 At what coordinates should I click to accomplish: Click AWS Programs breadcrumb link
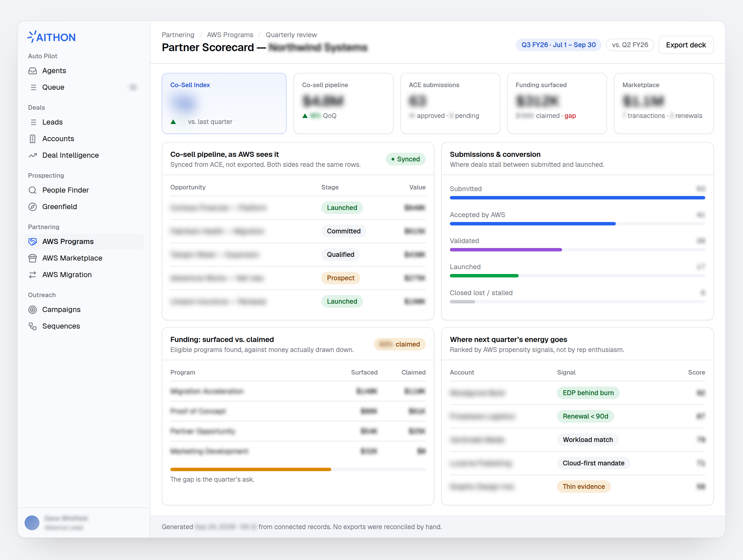click(230, 35)
